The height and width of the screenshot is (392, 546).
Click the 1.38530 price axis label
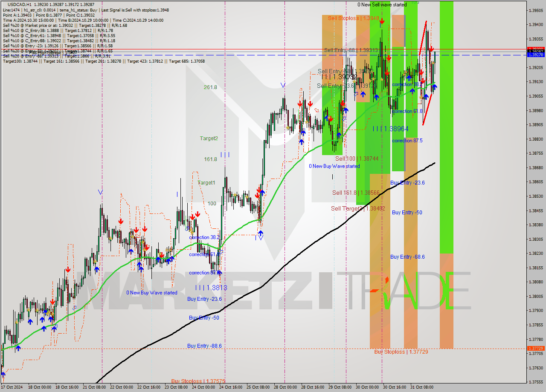535,196
